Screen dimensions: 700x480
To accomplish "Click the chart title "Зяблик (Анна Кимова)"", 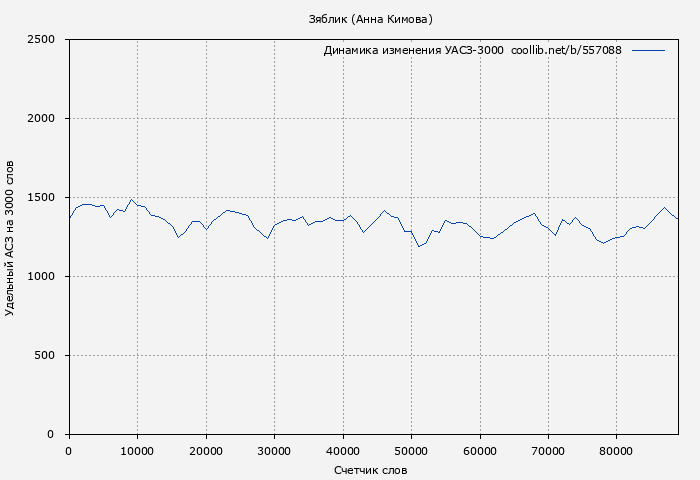I will 371,19.
